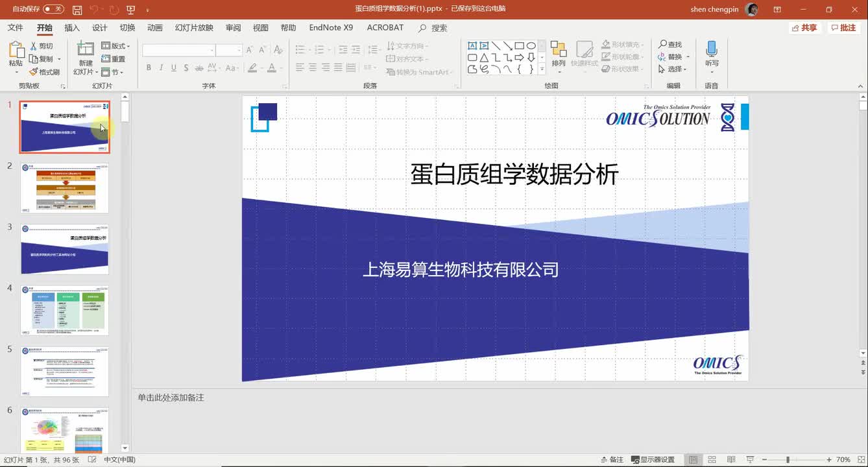868x467 pixels.
Task: Click the notes area 单击此处添加备注
Action: click(171, 398)
